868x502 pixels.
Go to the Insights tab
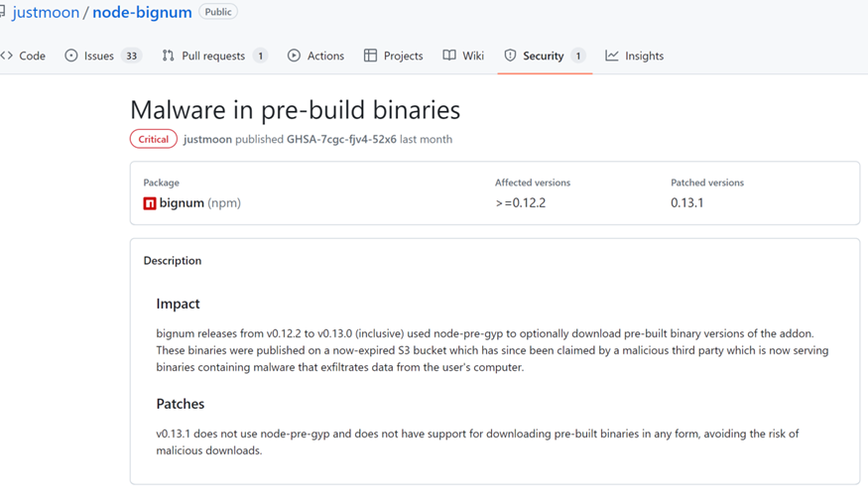click(644, 56)
